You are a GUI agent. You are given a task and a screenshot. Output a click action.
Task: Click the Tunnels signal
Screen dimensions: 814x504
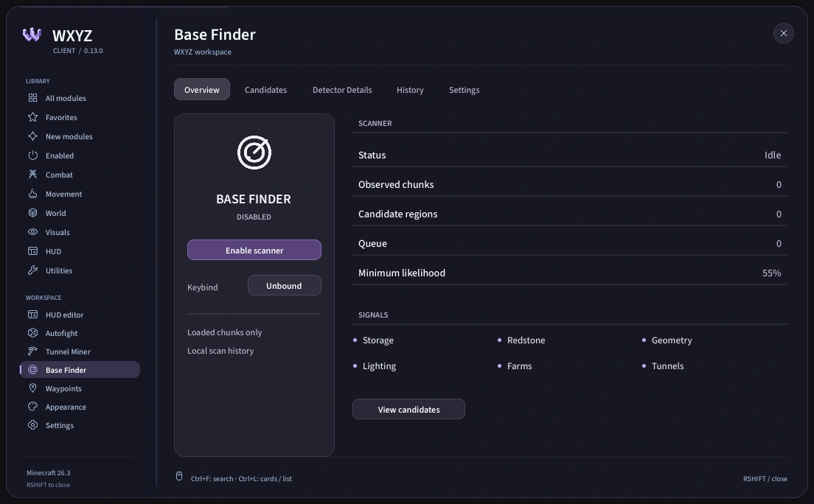click(x=663, y=365)
